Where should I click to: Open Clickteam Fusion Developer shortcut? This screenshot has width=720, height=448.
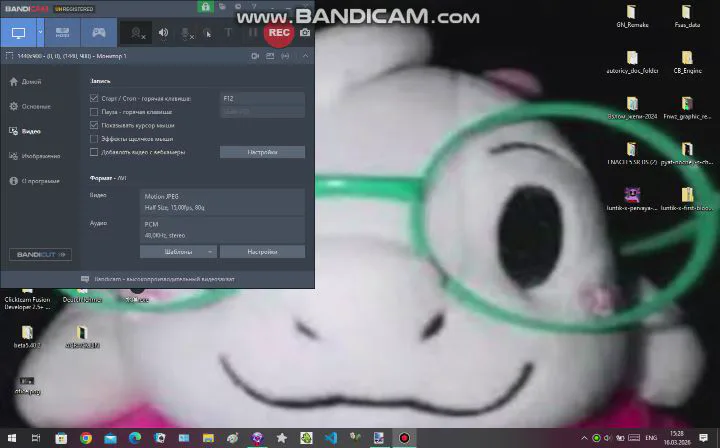[x=27, y=299]
